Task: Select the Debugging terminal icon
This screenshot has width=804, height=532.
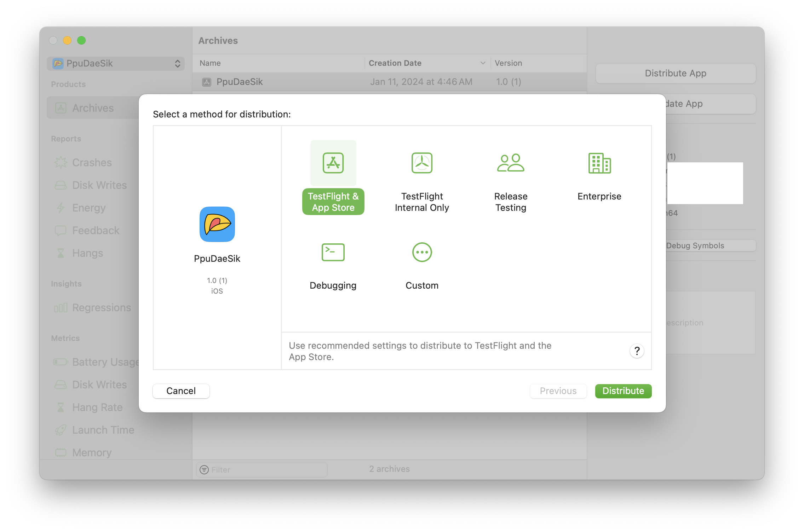Action: click(x=333, y=252)
